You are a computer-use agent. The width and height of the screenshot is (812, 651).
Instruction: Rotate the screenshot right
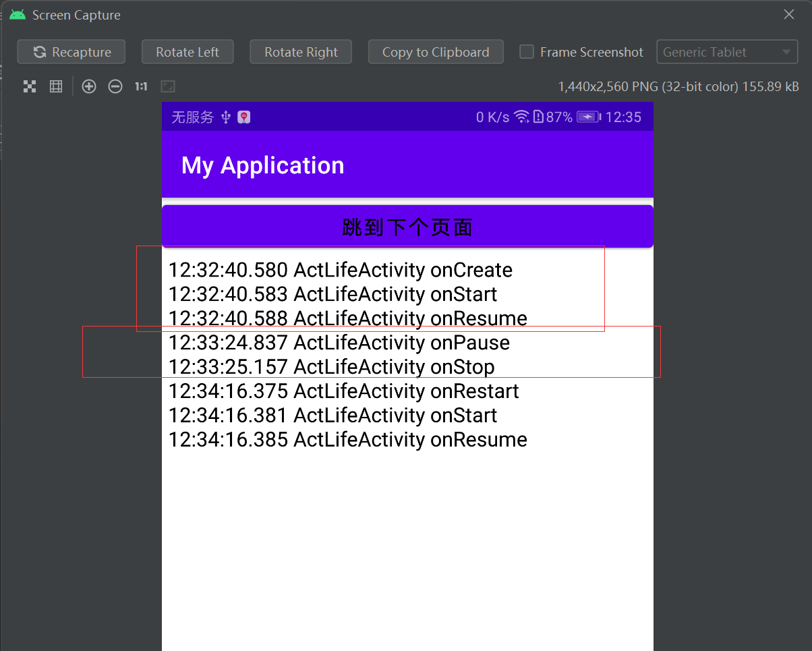tap(301, 52)
